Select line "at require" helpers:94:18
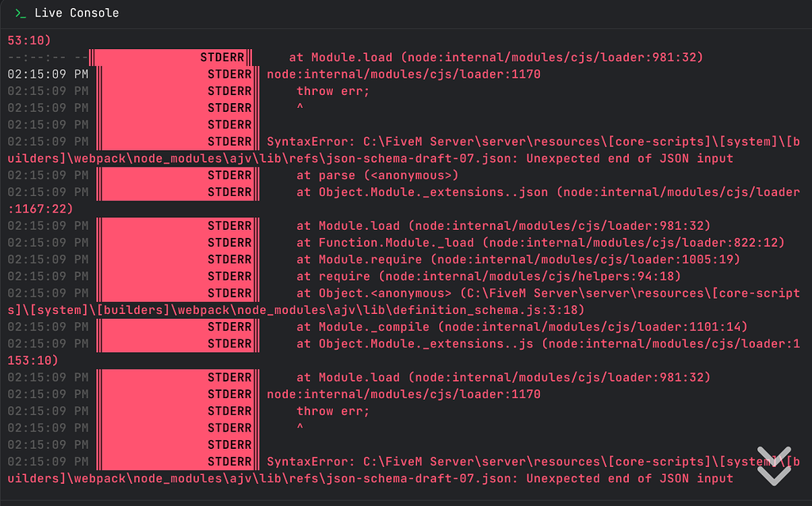812x506 pixels. point(488,277)
